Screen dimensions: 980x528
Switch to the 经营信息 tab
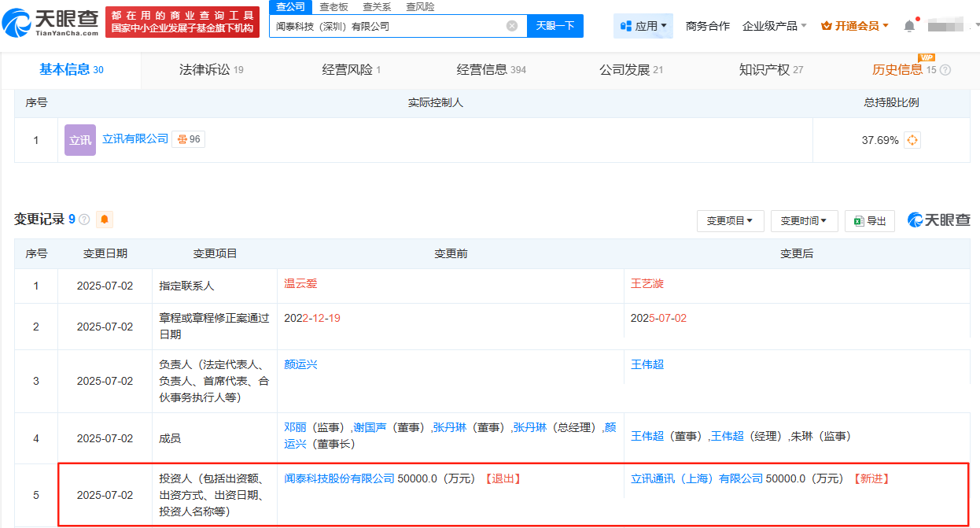tap(492, 70)
